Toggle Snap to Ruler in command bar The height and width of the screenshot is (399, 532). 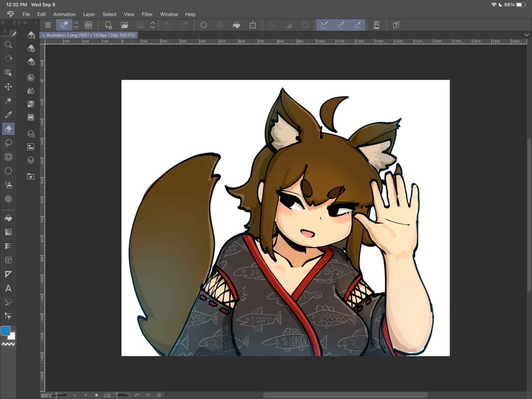(324, 25)
